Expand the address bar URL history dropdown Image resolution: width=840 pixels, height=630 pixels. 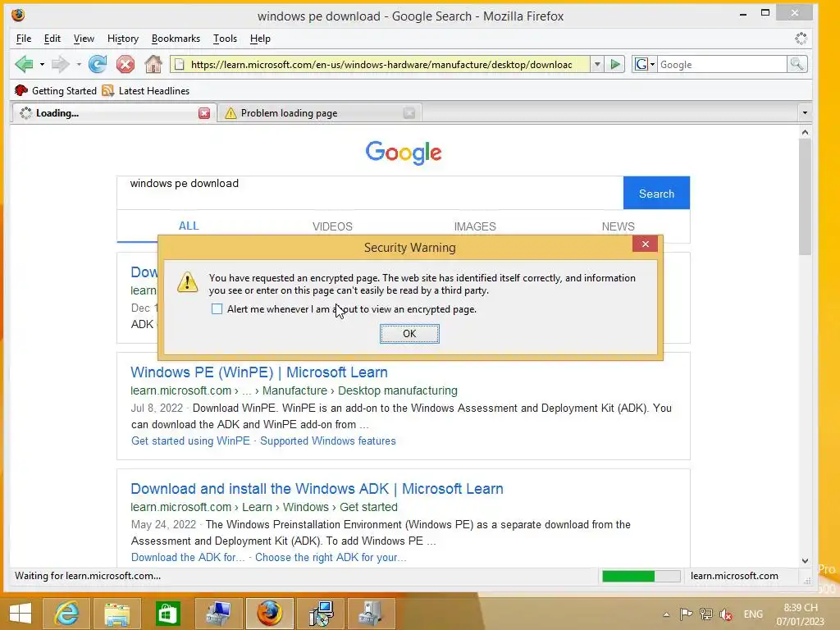click(x=597, y=64)
